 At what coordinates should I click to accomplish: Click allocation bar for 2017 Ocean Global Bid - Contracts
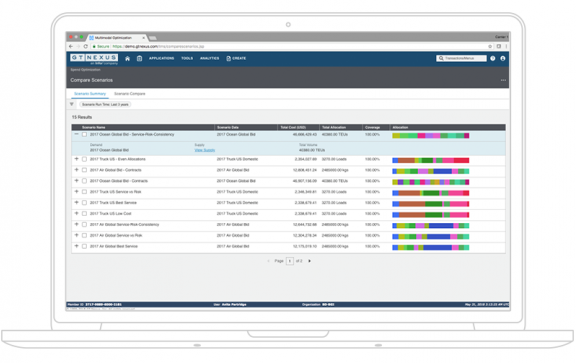coord(431,182)
